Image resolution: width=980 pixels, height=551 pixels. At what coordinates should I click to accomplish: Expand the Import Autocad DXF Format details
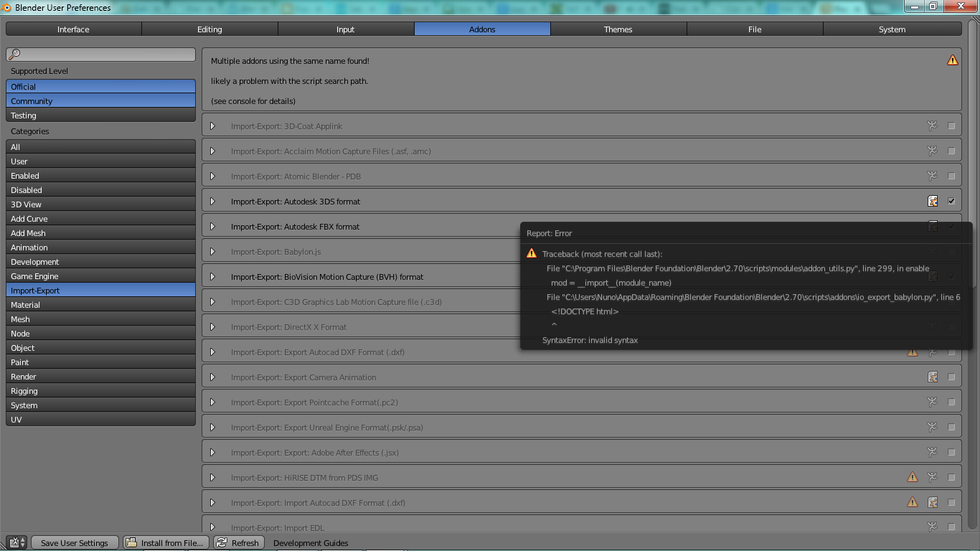pos(212,503)
